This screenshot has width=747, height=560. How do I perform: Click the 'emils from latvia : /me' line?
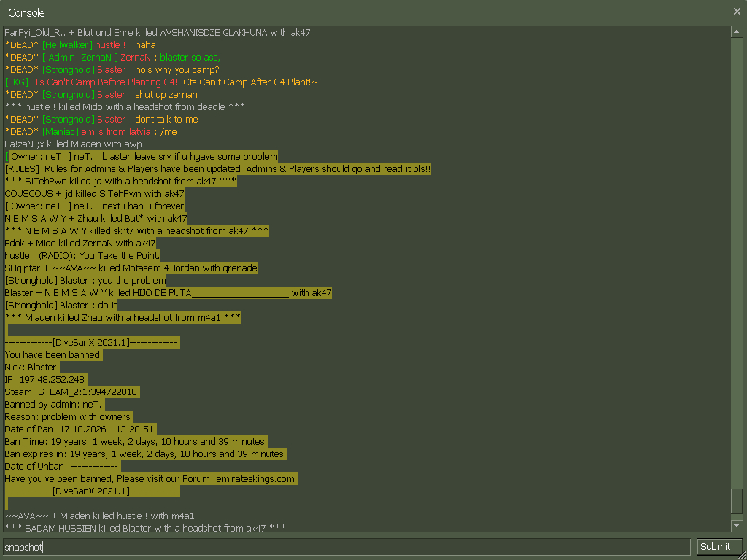point(91,131)
